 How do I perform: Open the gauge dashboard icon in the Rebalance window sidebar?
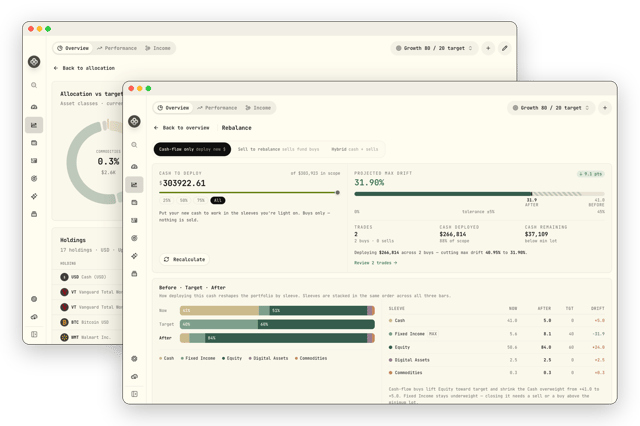pyautogui.click(x=134, y=166)
